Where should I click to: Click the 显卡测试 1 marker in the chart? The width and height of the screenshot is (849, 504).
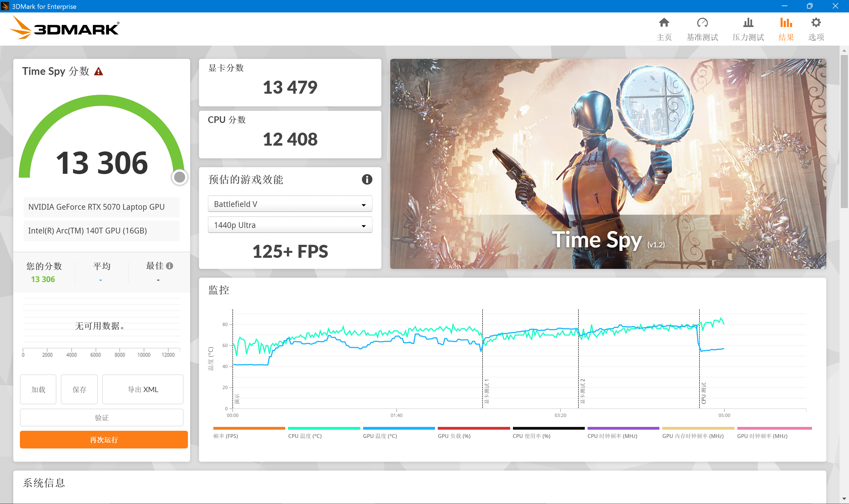click(487, 391)
